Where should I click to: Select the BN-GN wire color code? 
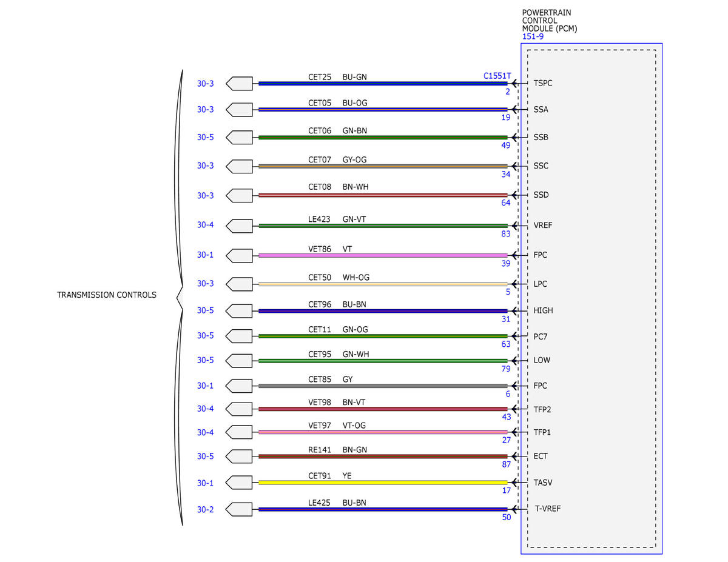pyautogui.click(x=355, y=449)
